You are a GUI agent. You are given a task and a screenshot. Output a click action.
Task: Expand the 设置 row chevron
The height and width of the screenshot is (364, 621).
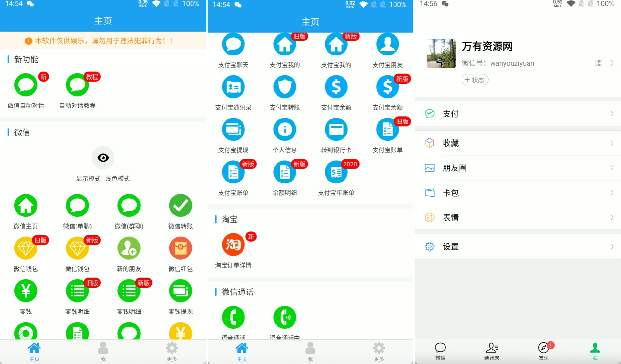tap(612, 247)
